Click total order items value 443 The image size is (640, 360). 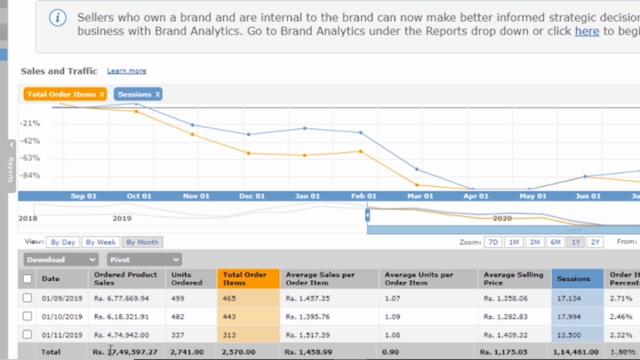229,317
